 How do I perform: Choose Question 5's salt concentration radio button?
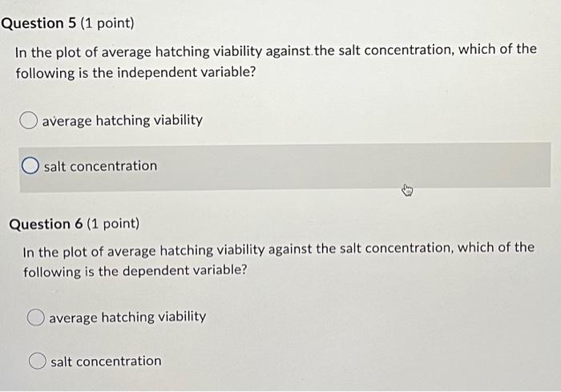[30, 166]
